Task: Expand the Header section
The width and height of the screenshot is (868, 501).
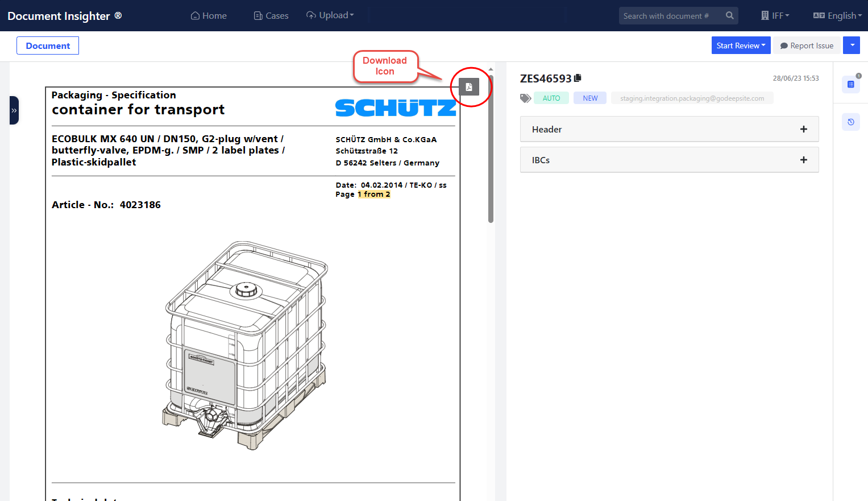Action: click(x=669, y=129)
